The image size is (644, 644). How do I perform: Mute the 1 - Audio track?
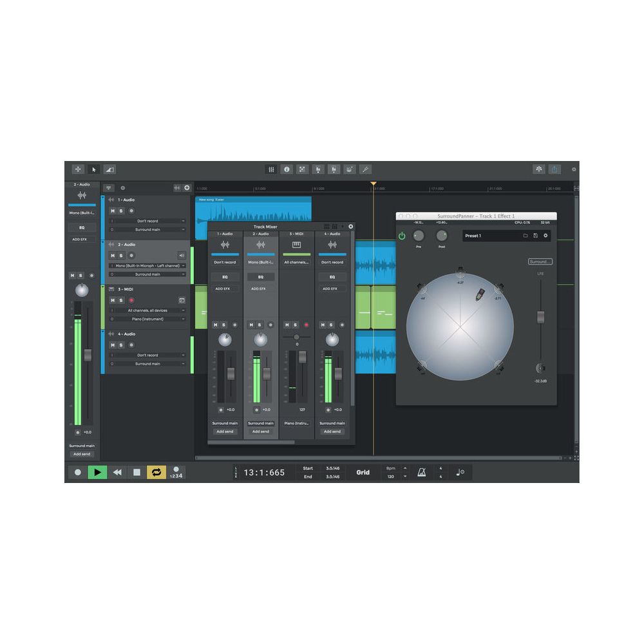tap(112, 211)
